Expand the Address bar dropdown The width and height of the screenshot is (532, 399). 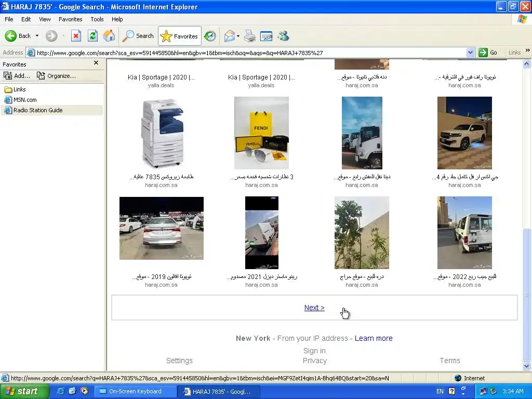coord(470,52)
